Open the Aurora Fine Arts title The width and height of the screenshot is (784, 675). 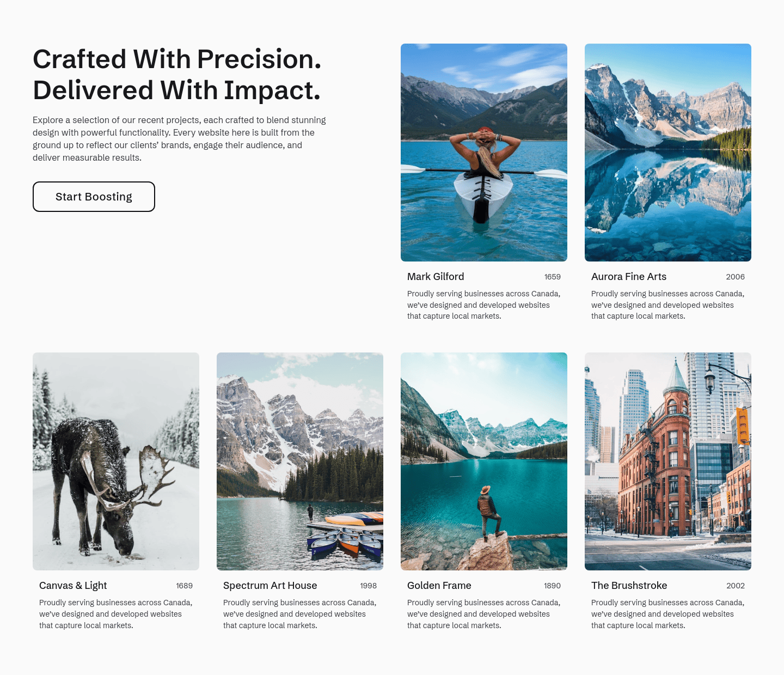click(629, 277)
